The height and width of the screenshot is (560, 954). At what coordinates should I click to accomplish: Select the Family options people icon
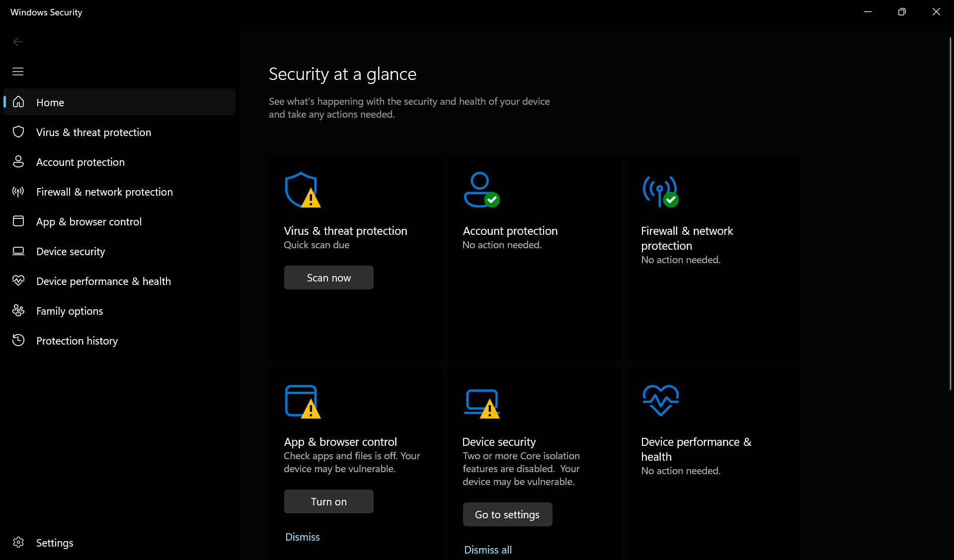pyautogui.click(x=18, y=311)
